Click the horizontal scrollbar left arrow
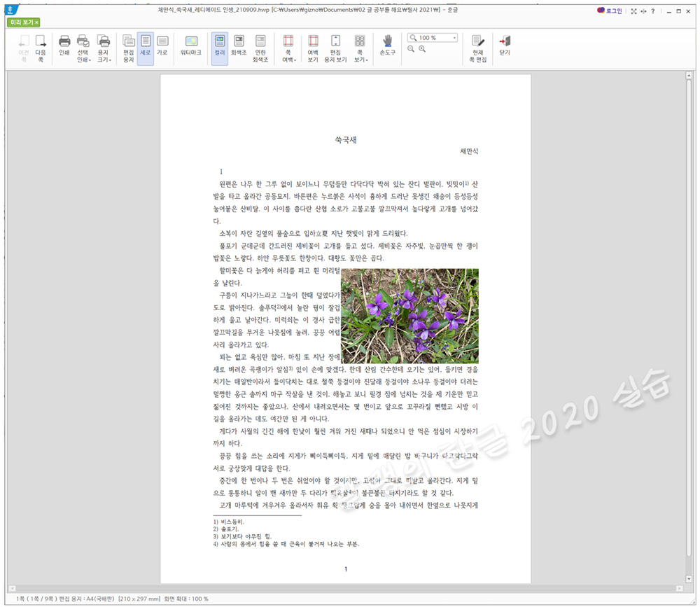The image size is (700, 607). coord(12,588)
